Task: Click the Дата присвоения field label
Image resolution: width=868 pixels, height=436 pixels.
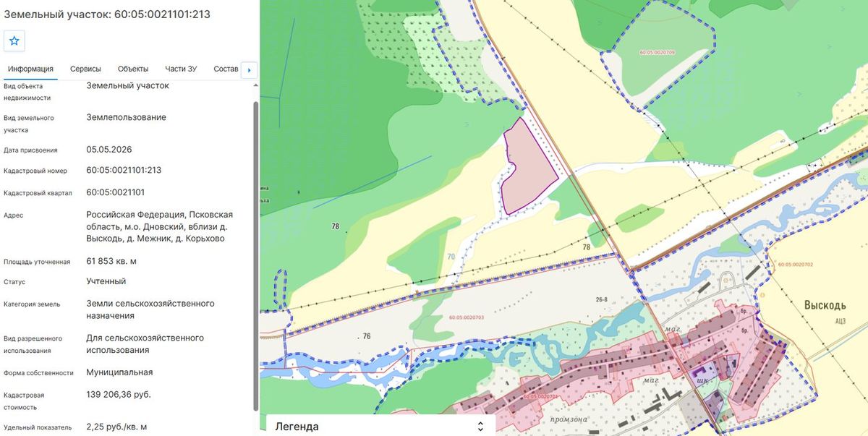Action: [x=30, y=150]
